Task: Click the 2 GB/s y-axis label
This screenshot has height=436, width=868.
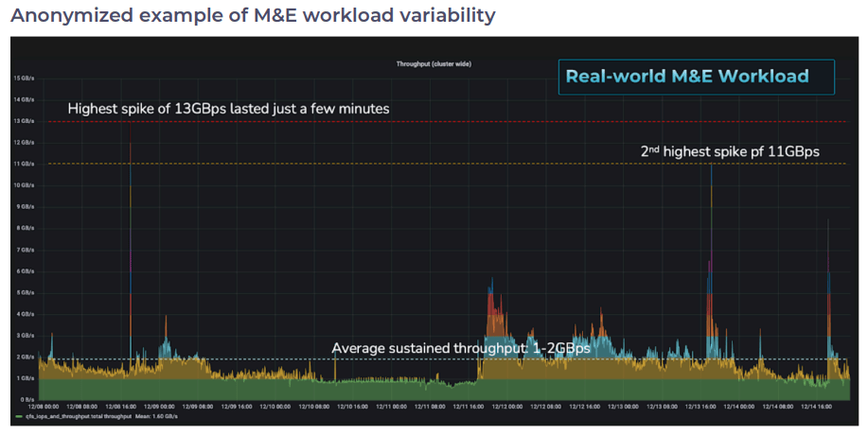Action: (26, 357)
